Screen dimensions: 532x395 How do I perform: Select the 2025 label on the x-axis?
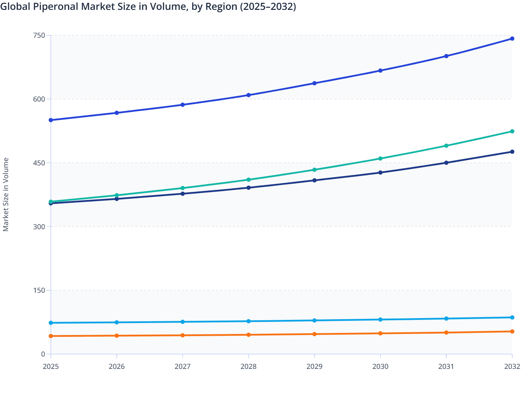pyautogui.click(x=50, y=367)
